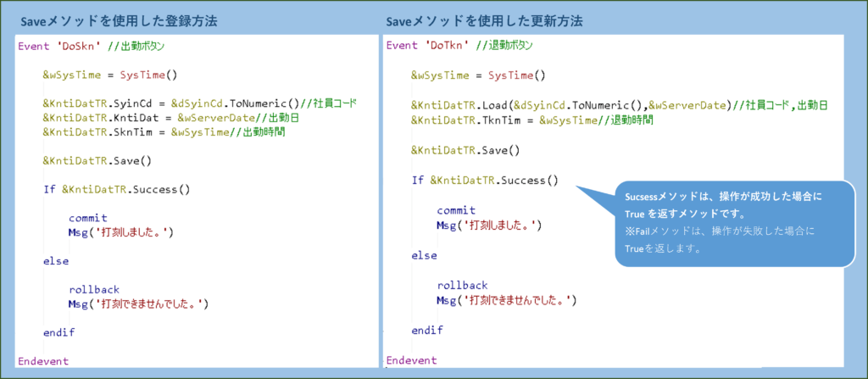Click 'If &KntiDatTR.Success()' in the DoSkn event
The width and height of the screenshot is (868, 379).
point(116,190)
